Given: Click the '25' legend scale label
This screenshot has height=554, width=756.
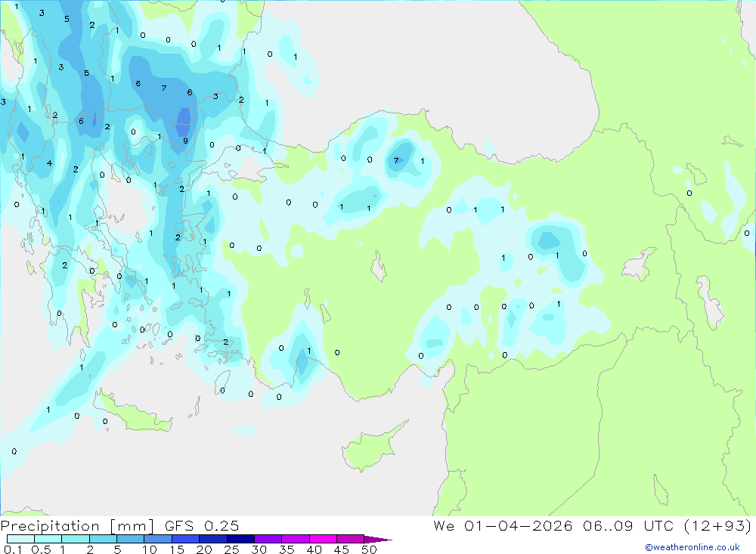Looking at the screenshot, I should 231,549.
